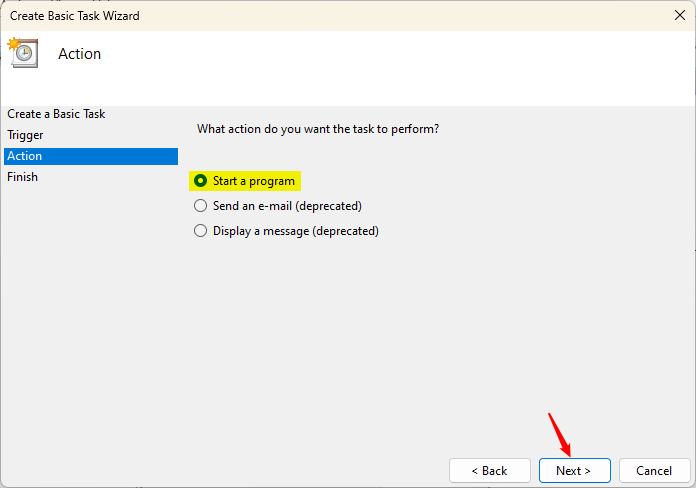Click the 'Display a message (deprecated)' label text

click(296, 231)
